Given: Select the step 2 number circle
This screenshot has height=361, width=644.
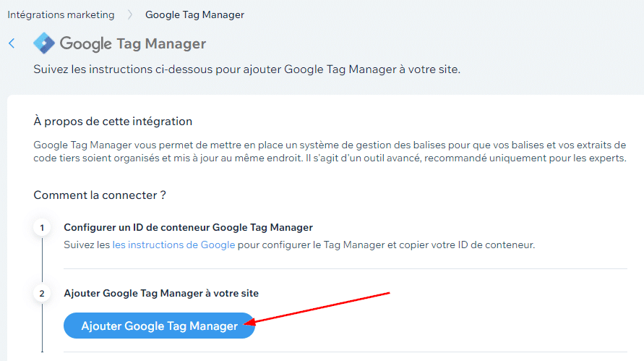Looking at the screenshot, I should (42, 293).
